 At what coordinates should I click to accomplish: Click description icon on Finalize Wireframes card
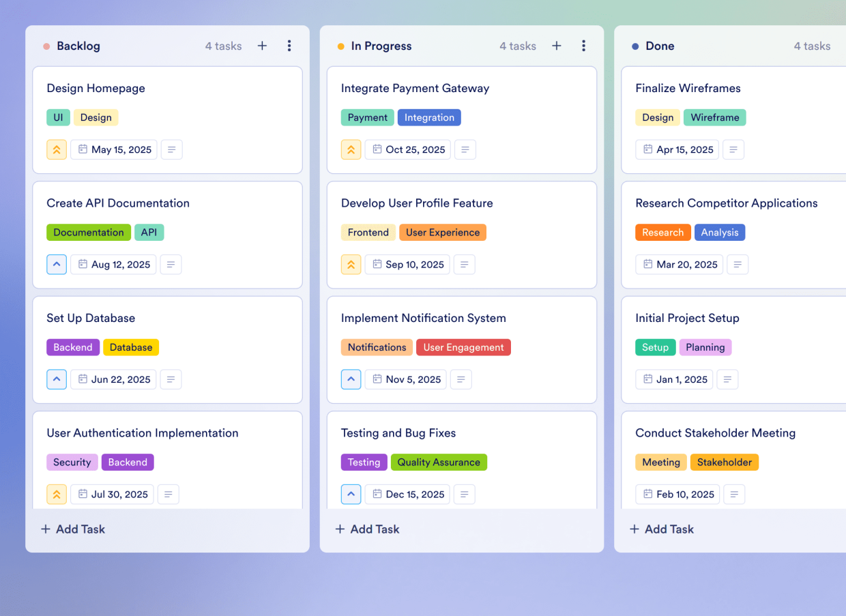point(733,149)
